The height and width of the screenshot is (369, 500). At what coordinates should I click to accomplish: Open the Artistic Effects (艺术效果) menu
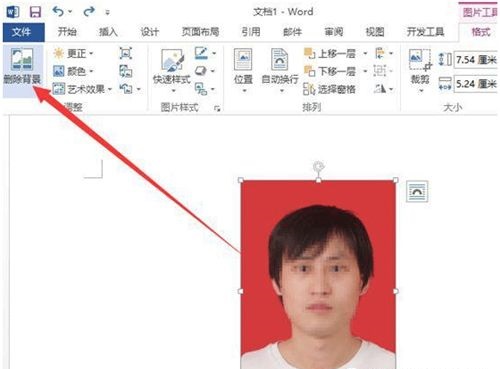[83, 89]
